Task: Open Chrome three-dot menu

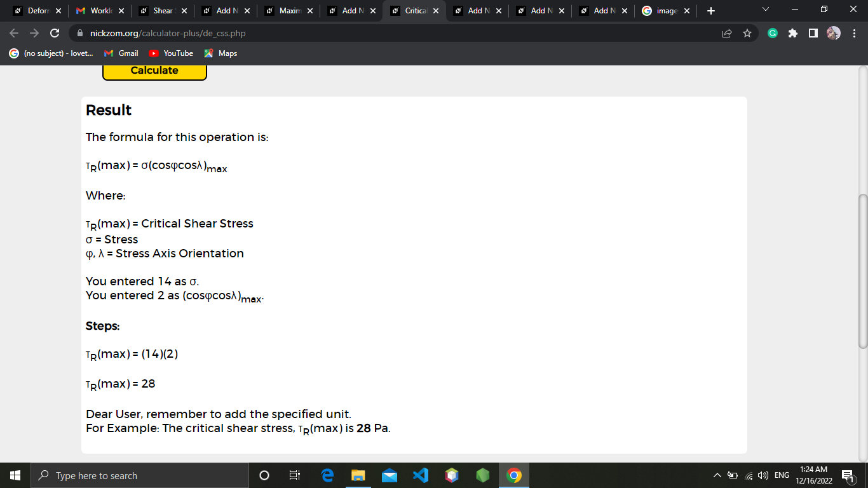Action: pyautogui.click(x=854, y=33)
